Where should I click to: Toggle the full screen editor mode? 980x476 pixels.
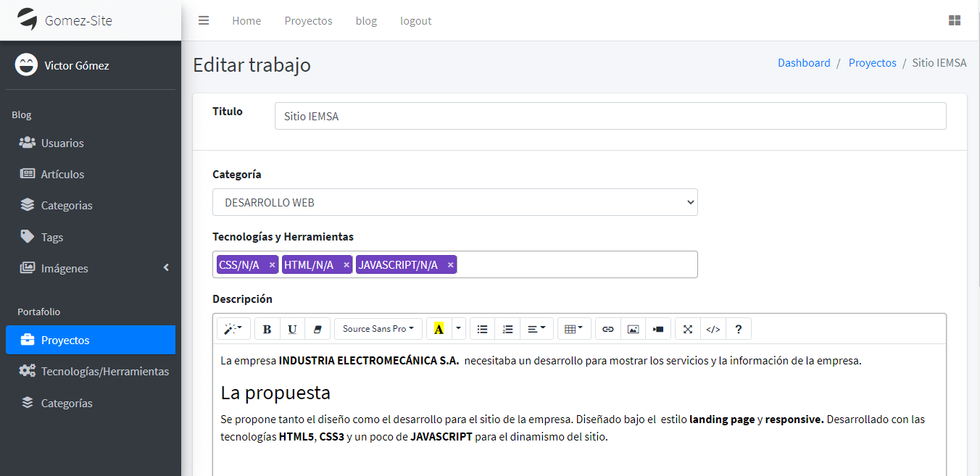(688, 329)
